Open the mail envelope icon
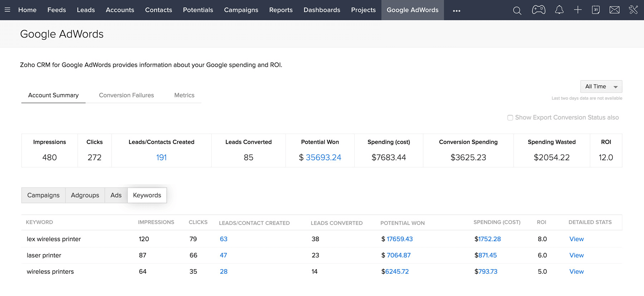Viewport: 644px width, 296px height. [x=614, y=10]
